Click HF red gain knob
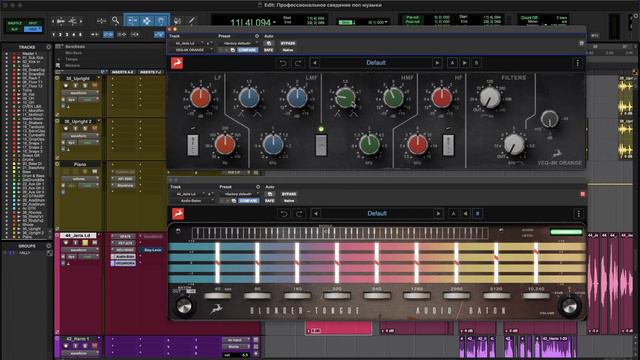Screen dimensions: 640x360 [442, 98]
